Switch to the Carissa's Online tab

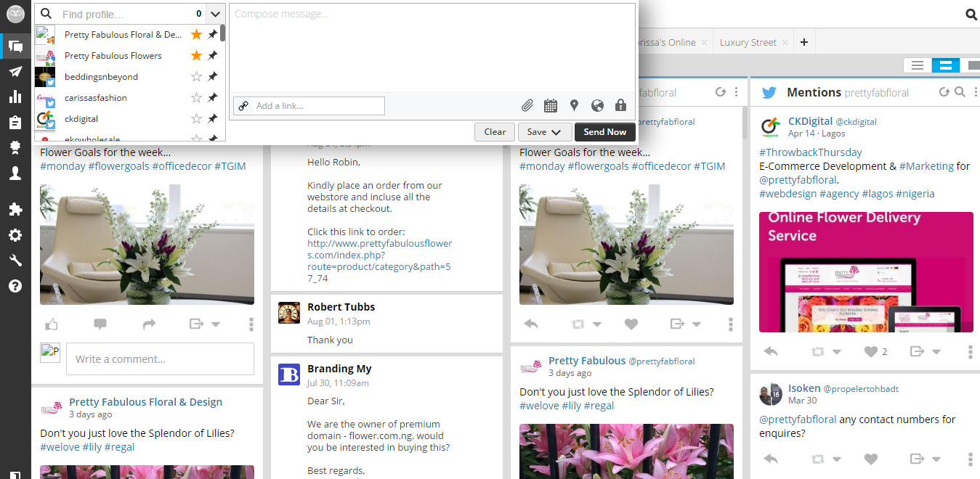[666, 42]
